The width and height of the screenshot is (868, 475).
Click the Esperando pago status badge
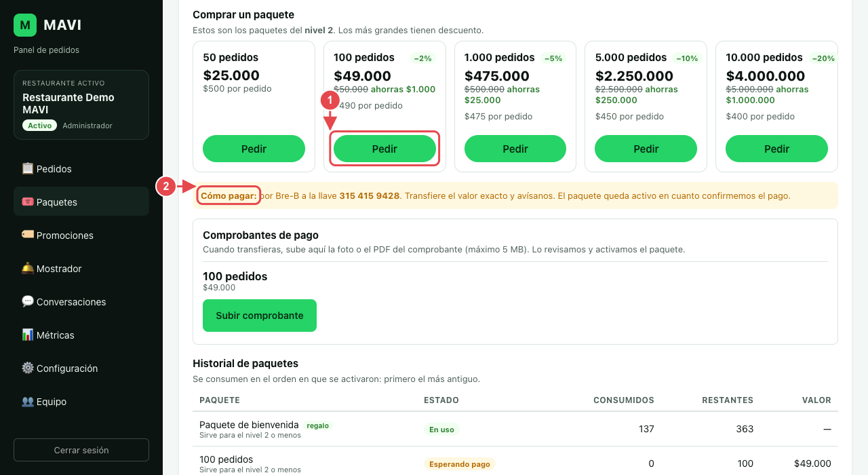coord(460,464)
